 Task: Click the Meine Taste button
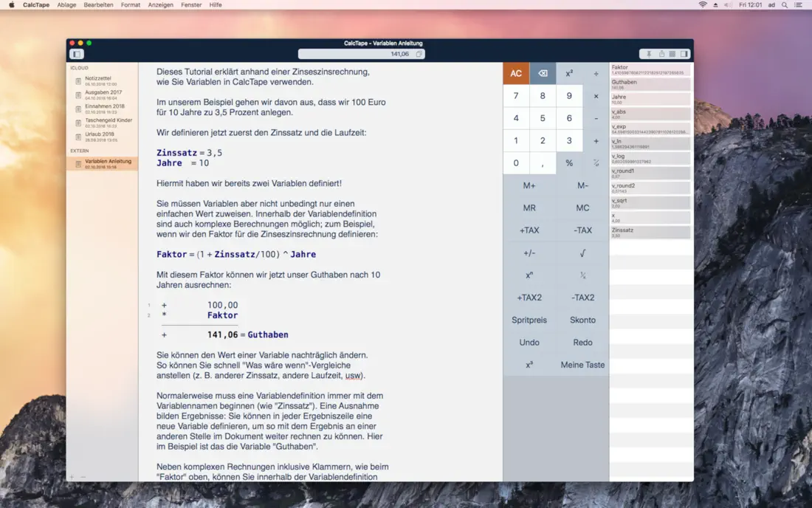coord(582,365)
